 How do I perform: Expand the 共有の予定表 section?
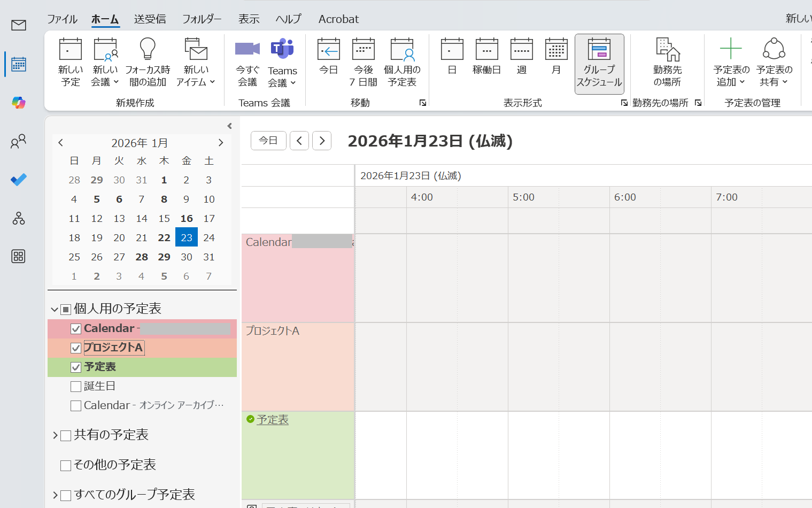pos(55,435)
